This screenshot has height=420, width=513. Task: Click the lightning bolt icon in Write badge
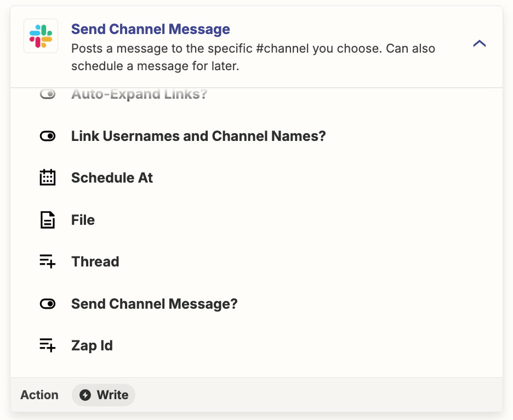coord(86,395)
